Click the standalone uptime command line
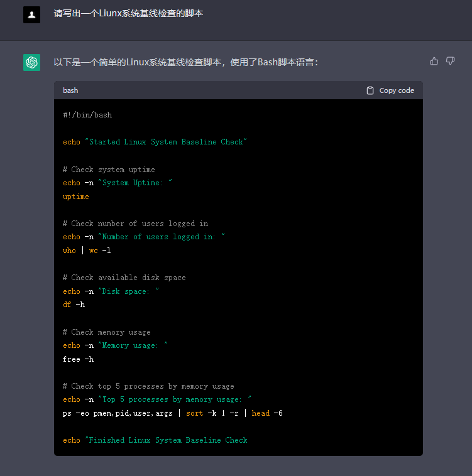 pyautogui.click(x=75, y=197)
